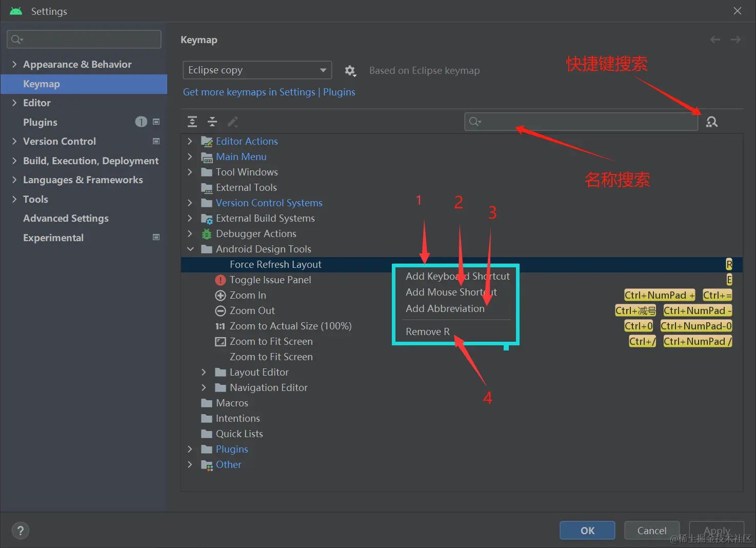Click the Editor Actions folder icon
The width and height of the screenshot is (756, 548).
coord(207,142)
